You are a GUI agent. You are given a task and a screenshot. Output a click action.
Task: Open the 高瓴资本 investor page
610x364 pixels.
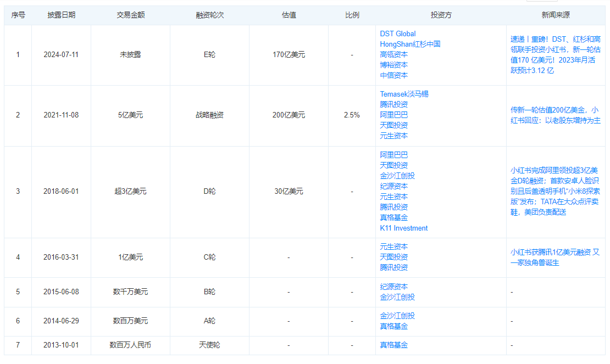click(393, 55)
